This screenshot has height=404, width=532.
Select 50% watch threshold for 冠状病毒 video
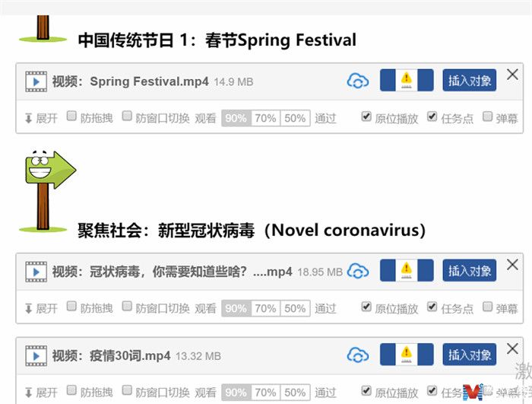295,309
